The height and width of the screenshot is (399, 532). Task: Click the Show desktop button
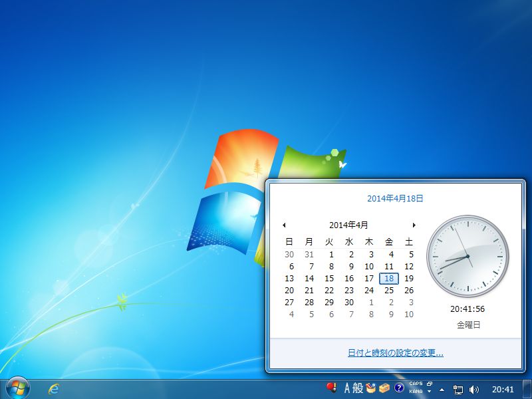coord(527,390)
